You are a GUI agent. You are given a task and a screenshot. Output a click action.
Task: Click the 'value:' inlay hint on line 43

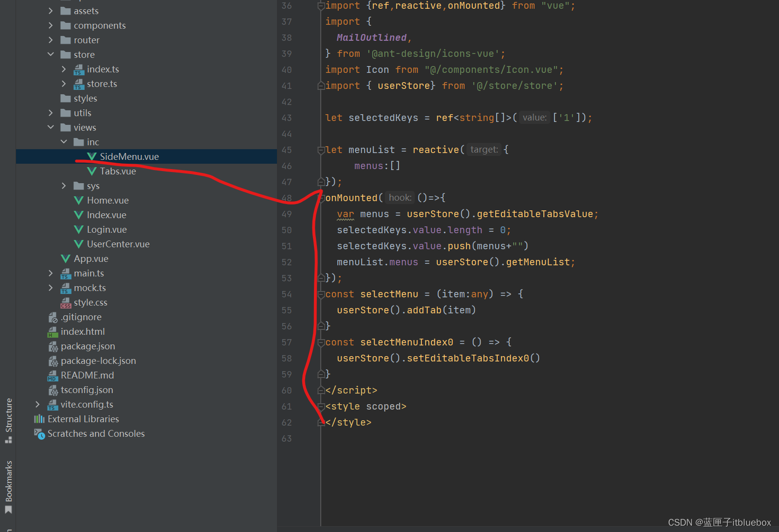(x=535, y=118)
